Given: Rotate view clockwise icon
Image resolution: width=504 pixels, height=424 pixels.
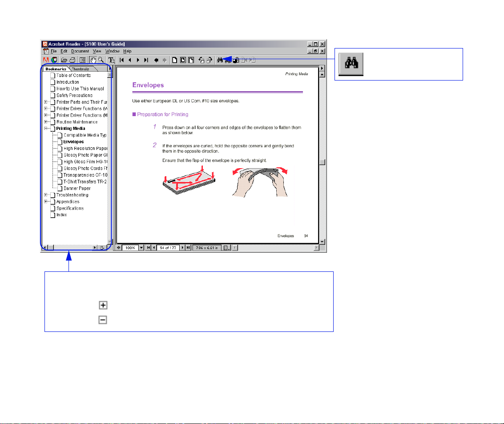Looking at the screenshot, I should [x=210, y=60].
